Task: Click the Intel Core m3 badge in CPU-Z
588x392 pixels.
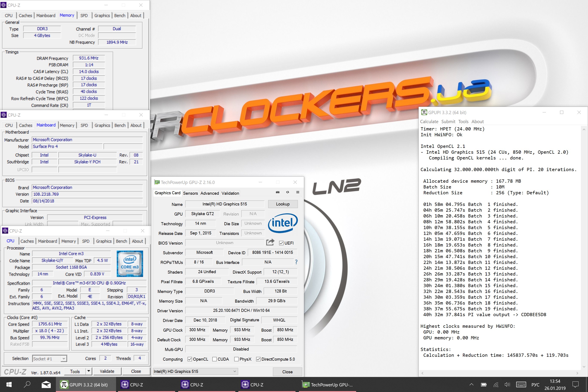Action: [x=130, y=263]
